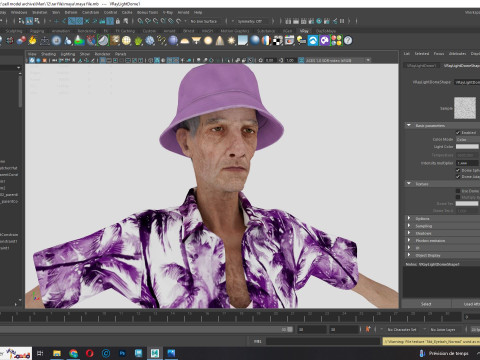Click the funnel-shaped spot light shelf icon
Screen dimensions: 480x360
[x=196, y=41]
